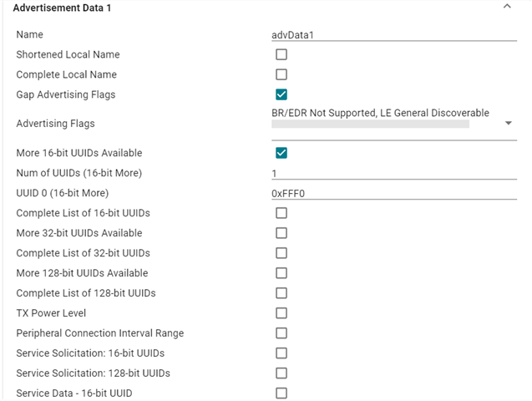This screenshot has height=401, width=532.
Task: Check More 128-bit UUIDs Available
Action: 281,273
